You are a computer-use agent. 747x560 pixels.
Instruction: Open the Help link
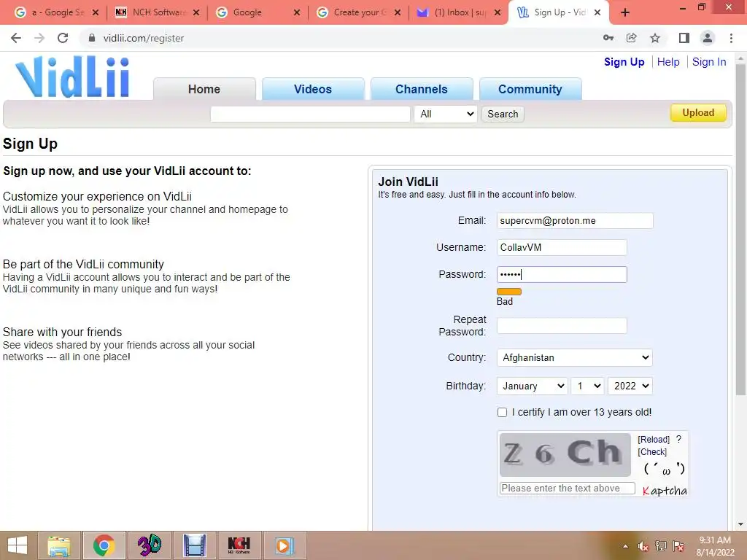click(668, 62)
